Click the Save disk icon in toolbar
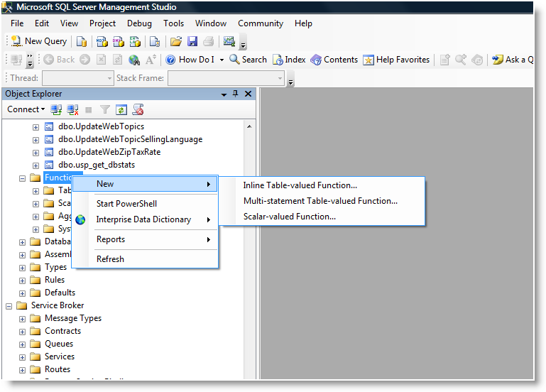Screen dimensions: 546x392 click(x=192, y=41)
